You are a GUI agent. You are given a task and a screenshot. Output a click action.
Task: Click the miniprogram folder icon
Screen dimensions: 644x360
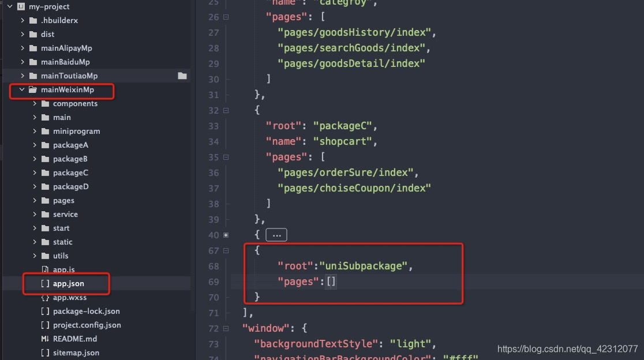[46, 132]
